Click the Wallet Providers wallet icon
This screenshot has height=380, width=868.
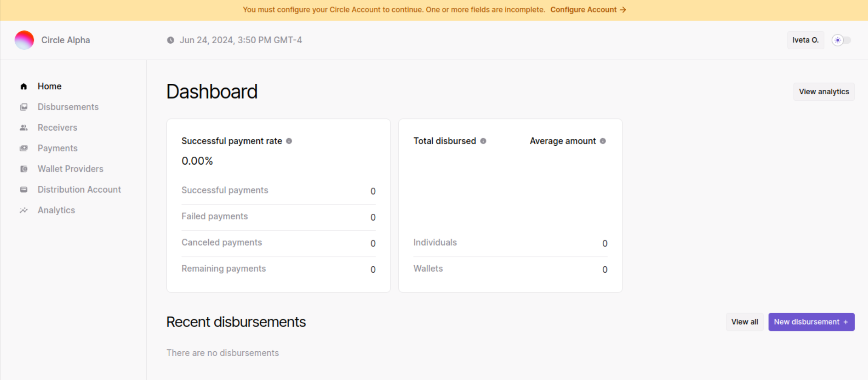point(24,169)
